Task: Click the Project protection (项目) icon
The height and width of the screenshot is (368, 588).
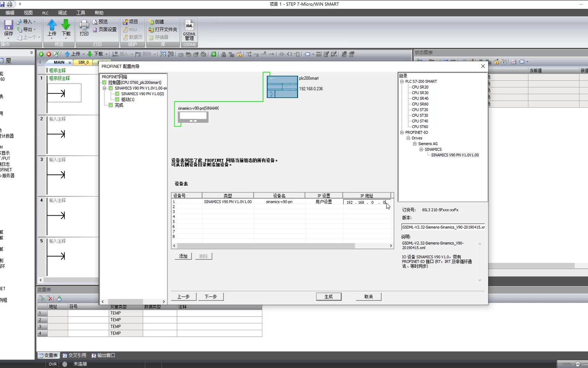Action: coord(130,21)
